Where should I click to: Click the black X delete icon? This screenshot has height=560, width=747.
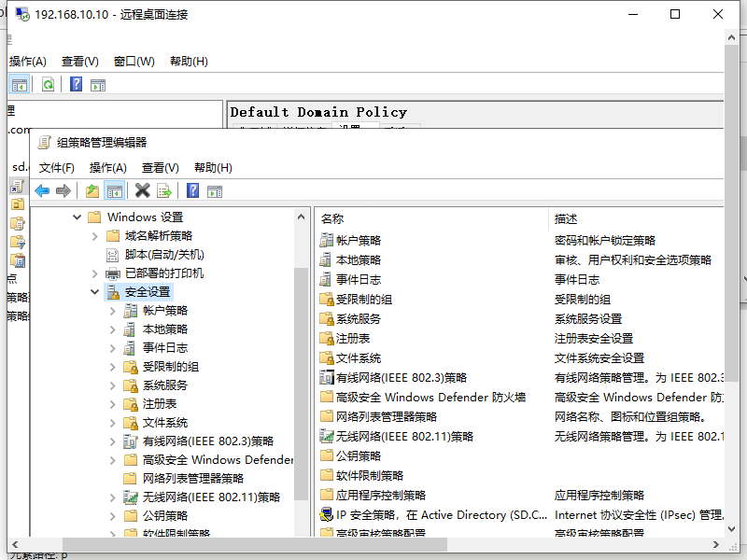pos(142,191)
